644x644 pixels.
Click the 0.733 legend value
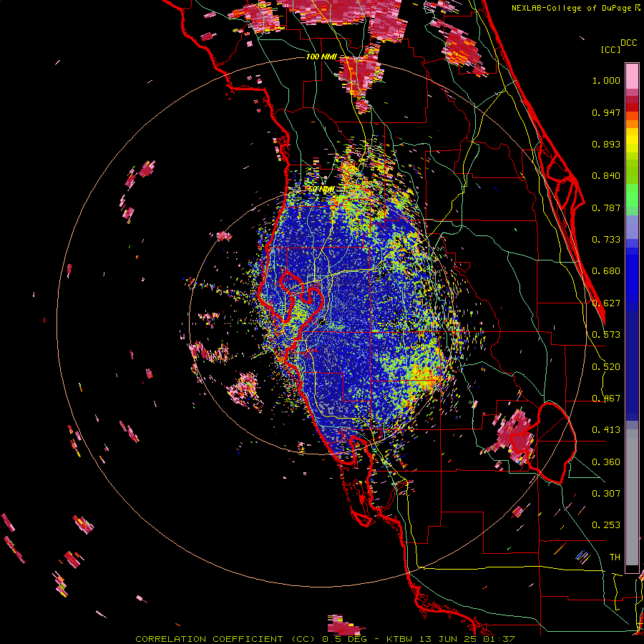click(606, 240)
